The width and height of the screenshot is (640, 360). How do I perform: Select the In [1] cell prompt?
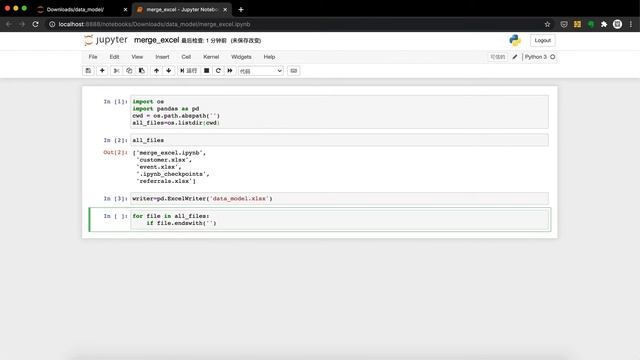coord(115,101)
